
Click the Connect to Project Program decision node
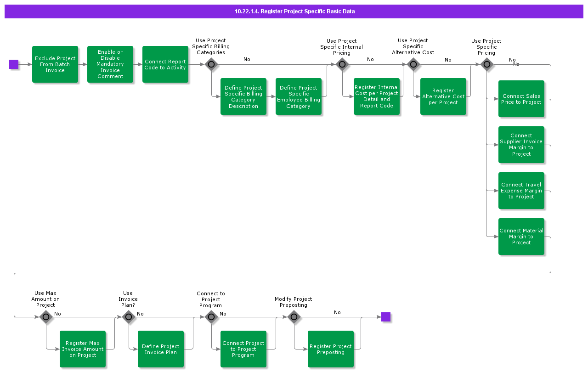coord(211,317)
